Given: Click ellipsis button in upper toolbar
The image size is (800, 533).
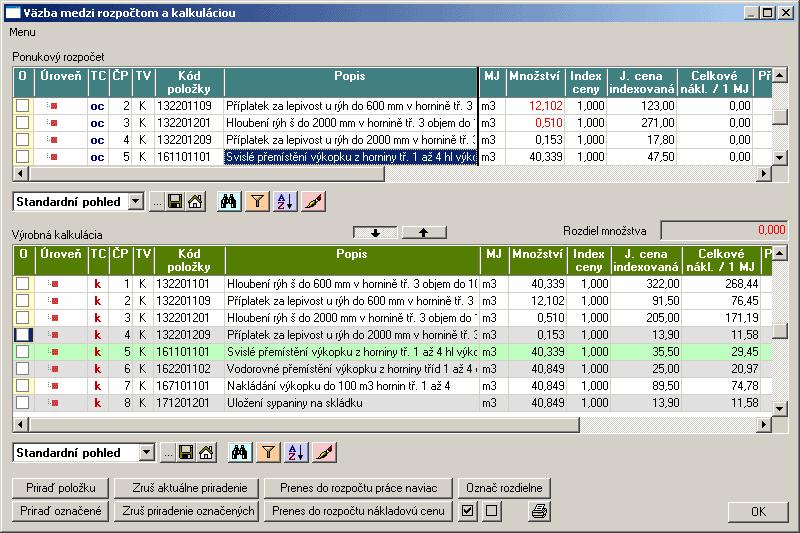Looking at the screenshot, I should 157,202.
